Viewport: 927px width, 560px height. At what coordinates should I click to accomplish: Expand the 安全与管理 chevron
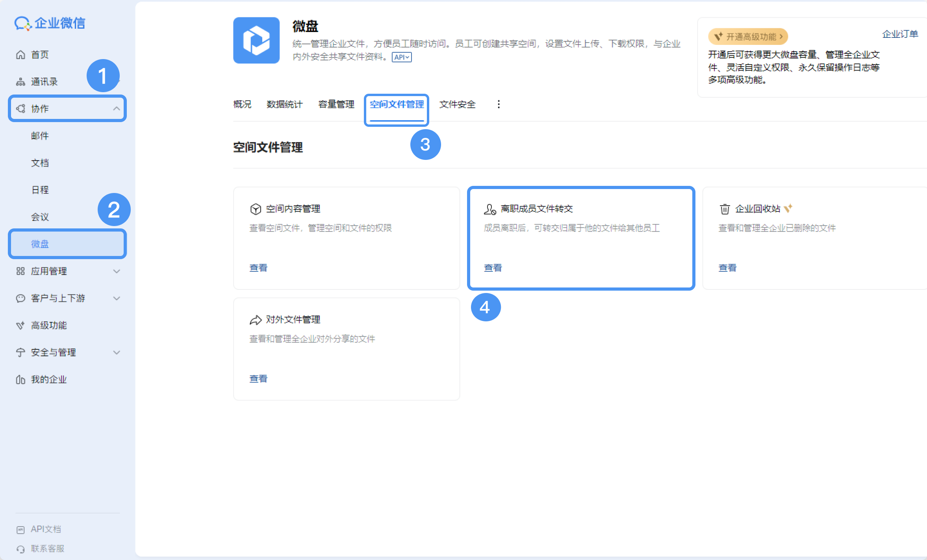click(x=117, y=352)
